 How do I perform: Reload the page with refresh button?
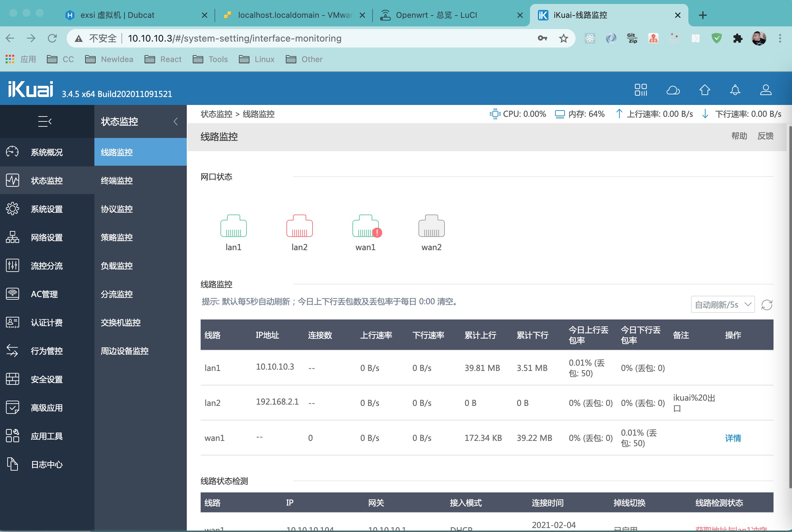click(x=52, y=38)
